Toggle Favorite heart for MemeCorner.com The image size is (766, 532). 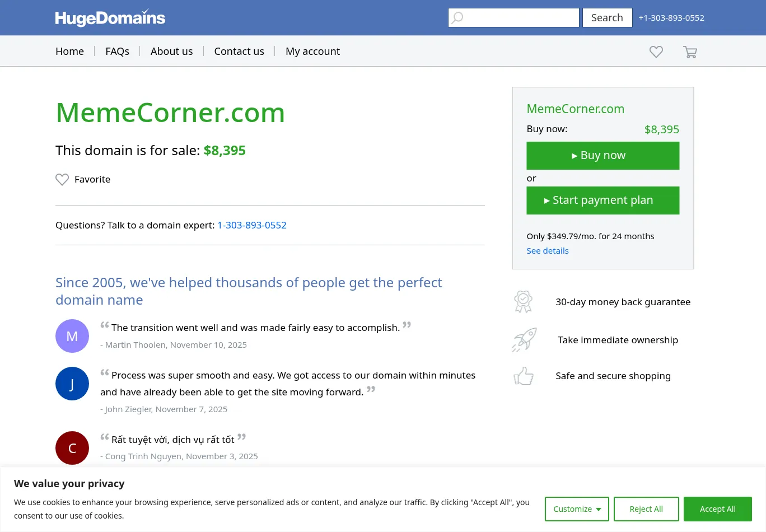[62, 179]
